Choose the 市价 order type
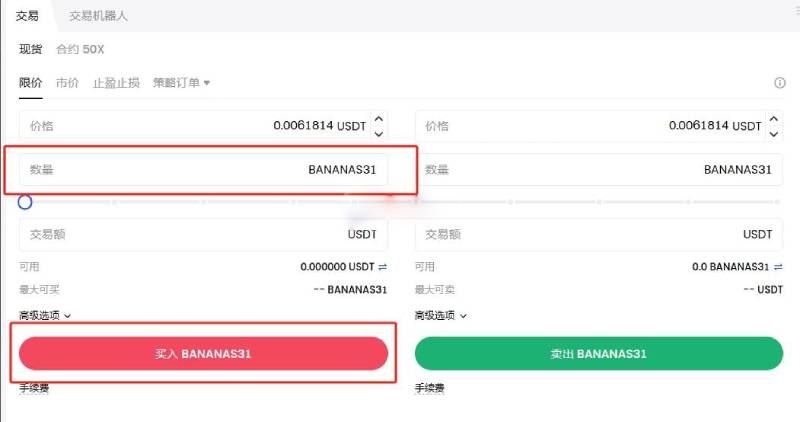This screenshot has width=800, height=422. tap(67, 83)
